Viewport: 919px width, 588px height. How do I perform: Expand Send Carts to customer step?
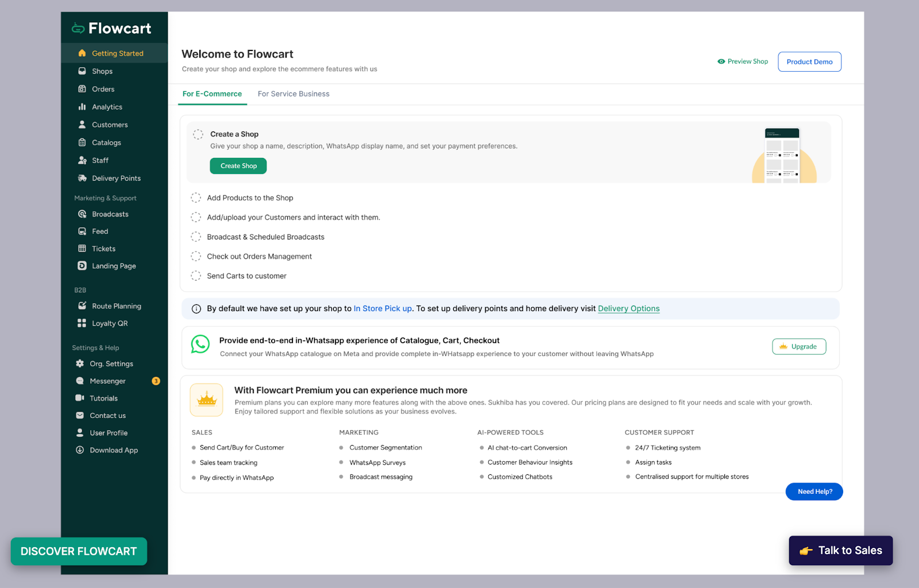tap(246, 276)
